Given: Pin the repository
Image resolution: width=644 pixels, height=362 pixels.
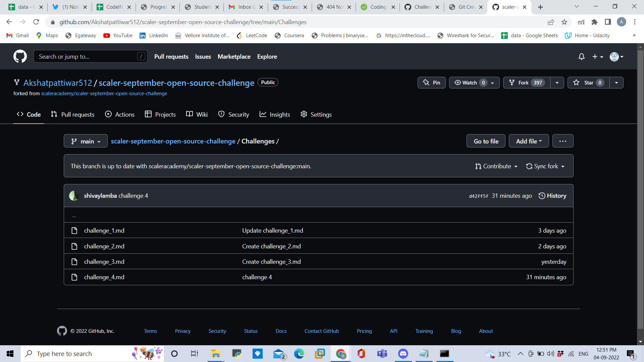Looking at the screenshot, I should pos(431,82).
